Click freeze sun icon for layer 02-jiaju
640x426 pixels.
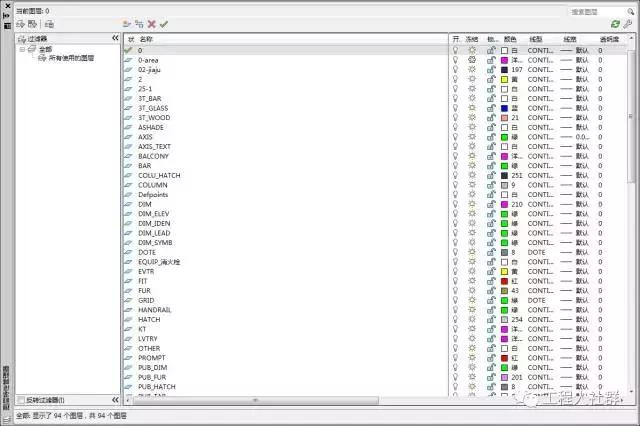click(472, 69)
